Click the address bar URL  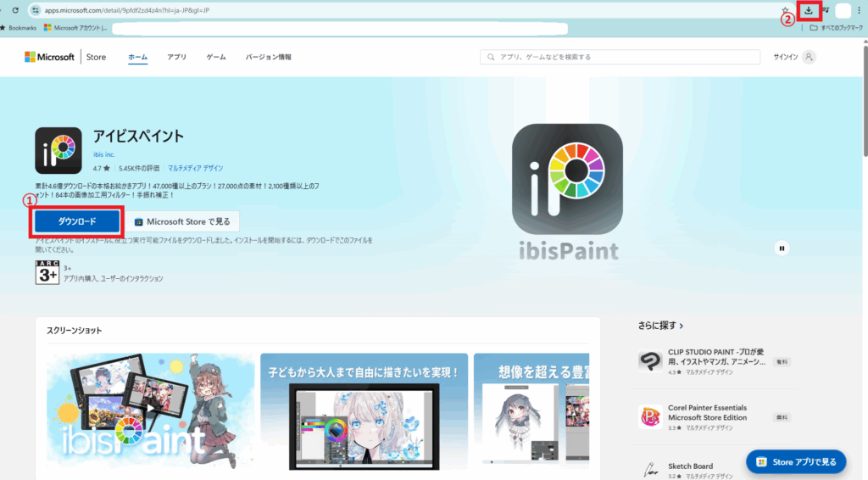(127, 10)
